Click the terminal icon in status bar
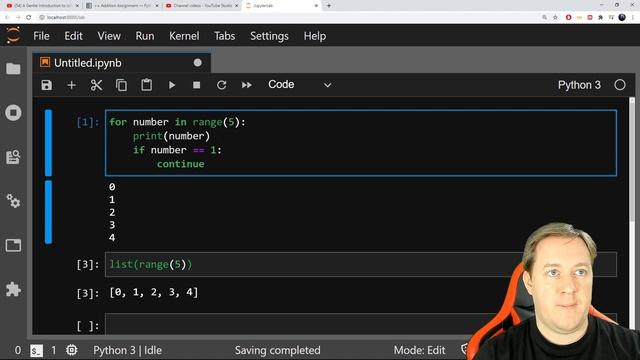 point(36,350)
